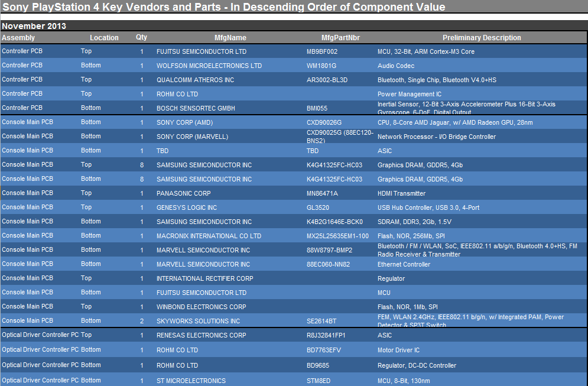Select the Qty column header

pyautogui.click(x=141, y=37)
